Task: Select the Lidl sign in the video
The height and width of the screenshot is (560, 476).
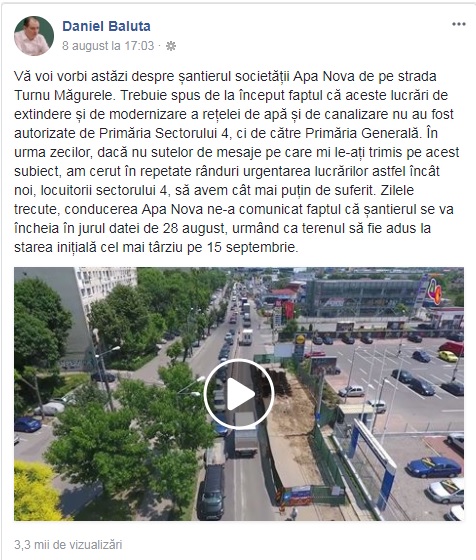Action: tap(300, 339)
